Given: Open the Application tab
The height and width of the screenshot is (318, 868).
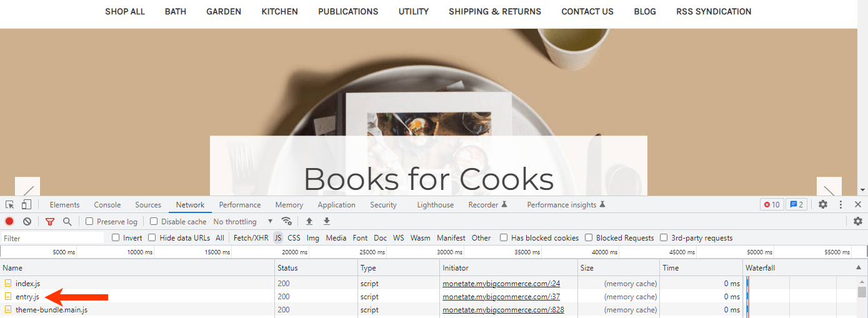Looking at the screenshot, I should pyautogui.click(x=336, y=204).
